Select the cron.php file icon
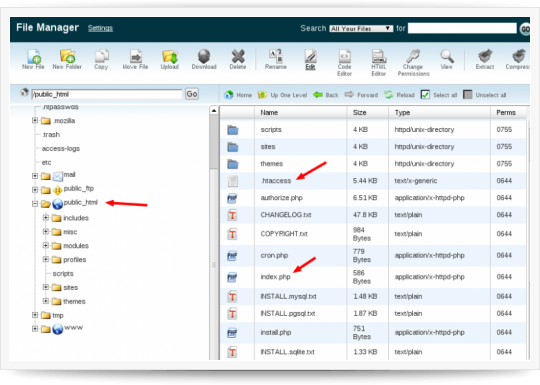The height and width of the screenshot is (385, 540). (232, 256)
